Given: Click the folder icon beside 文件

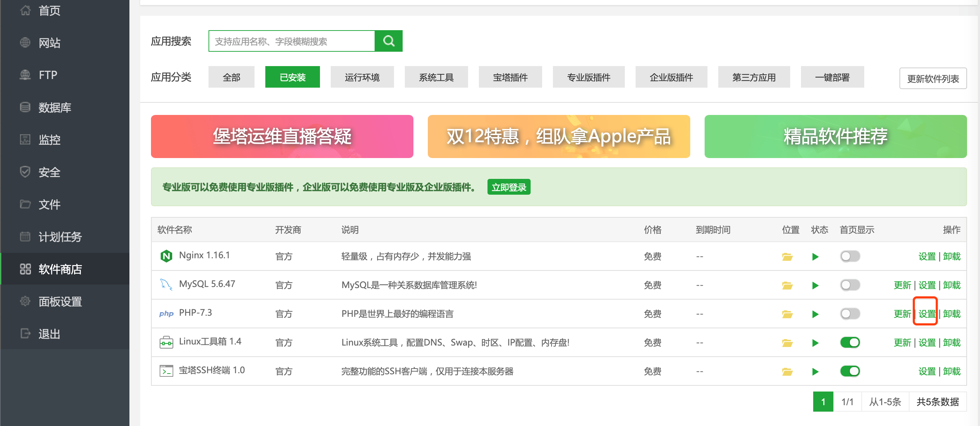Looking at the screenshot, I should click(x=25, y=204).
